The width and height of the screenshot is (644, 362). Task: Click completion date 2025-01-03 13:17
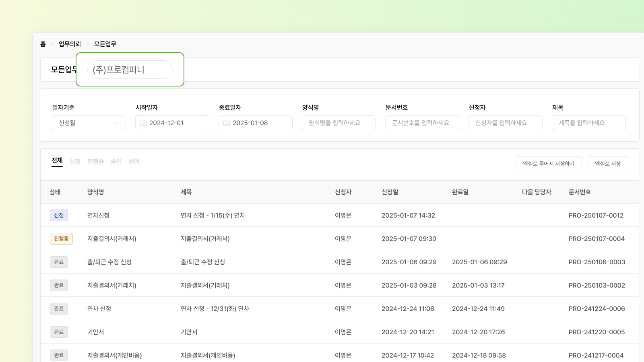click(x=478, y=285)
